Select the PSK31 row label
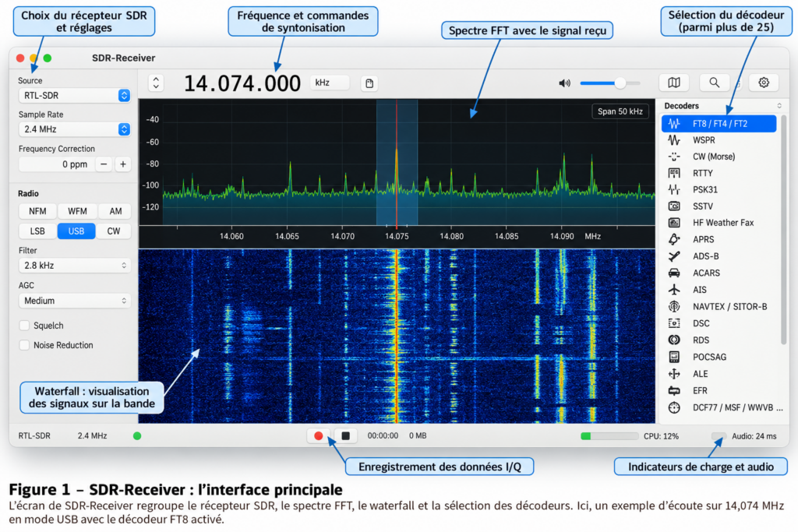Image resolution: width=798 pixels, height=532 pixels. (x=704, y=190)
